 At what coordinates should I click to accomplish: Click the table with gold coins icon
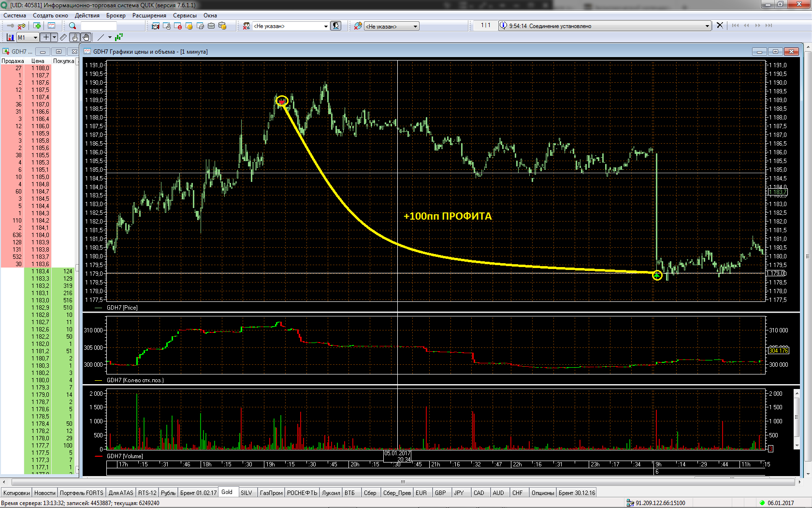tap(189, 26)
